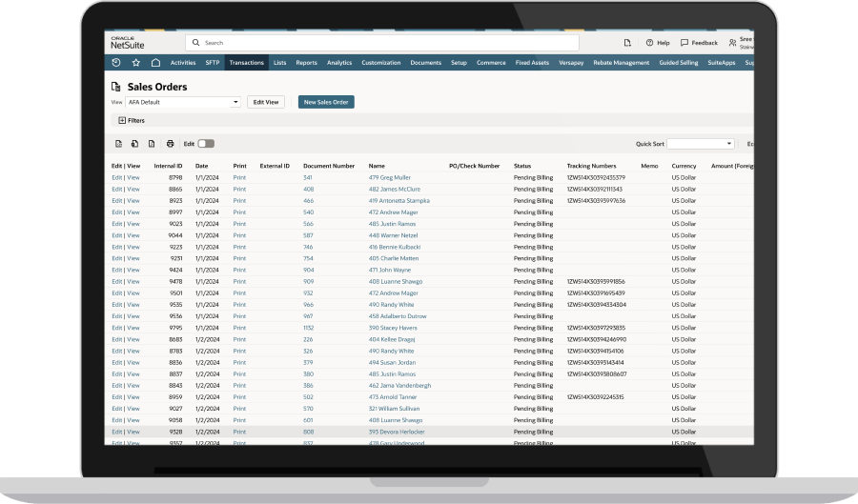
Task: Toggle the inline Edit switch
Action: click(206, 144)
